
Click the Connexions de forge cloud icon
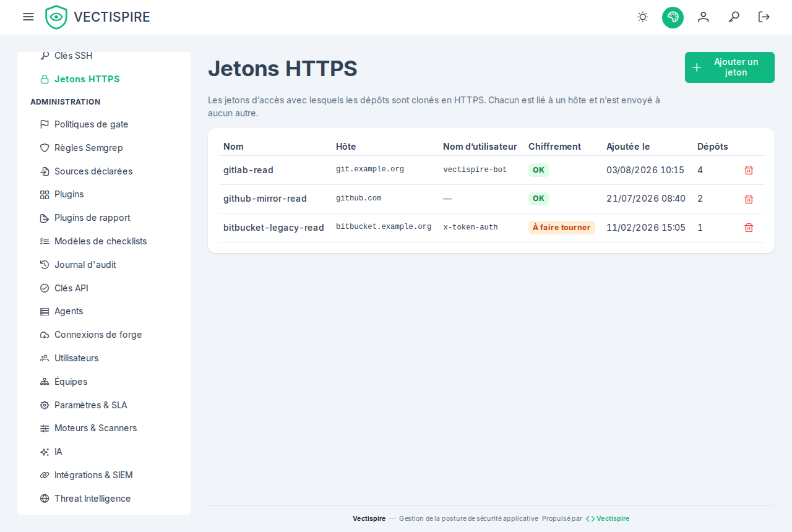point(45,335)
